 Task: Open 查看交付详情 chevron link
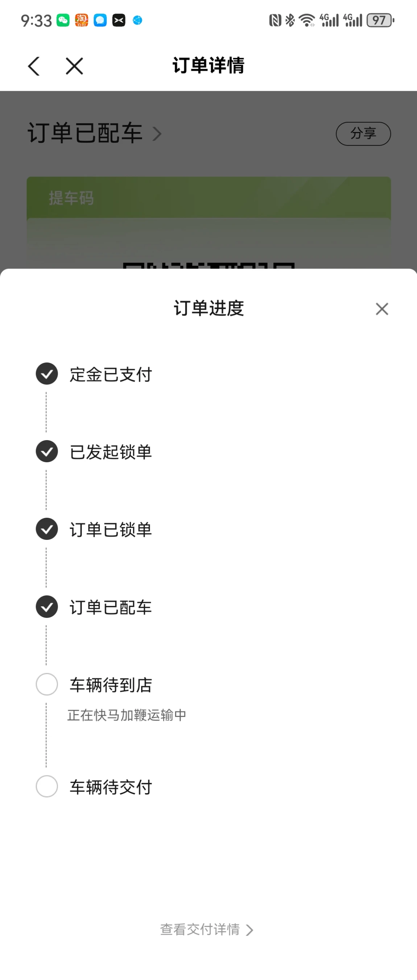click(207, 930)
